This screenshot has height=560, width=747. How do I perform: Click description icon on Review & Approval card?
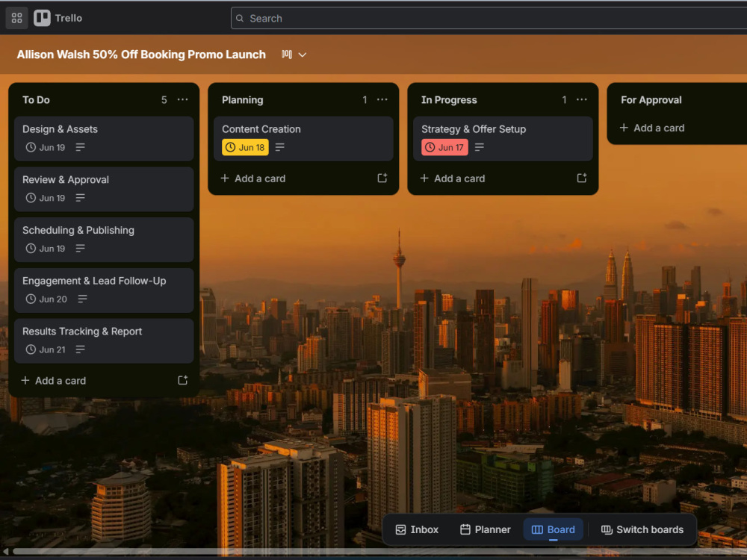(x=80, y=198)
